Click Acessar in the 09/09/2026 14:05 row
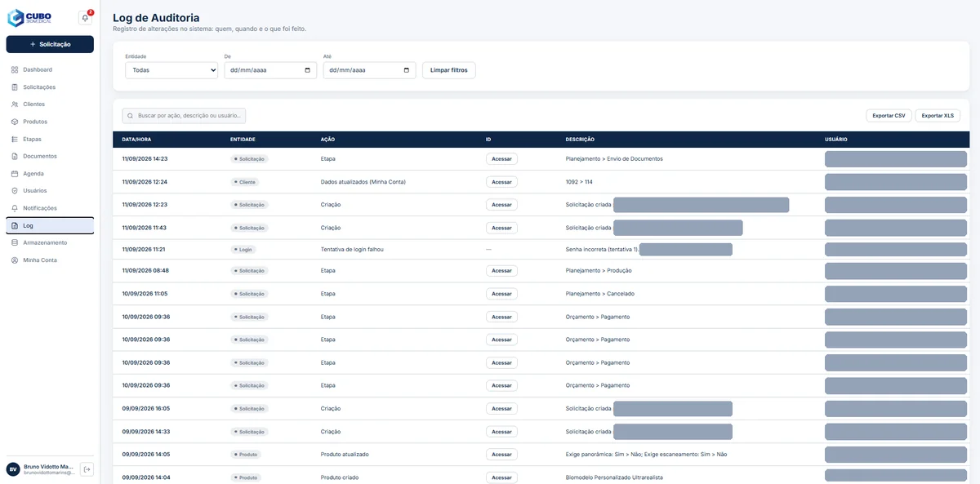Screen dimensions: 980x484 (501, 455)
